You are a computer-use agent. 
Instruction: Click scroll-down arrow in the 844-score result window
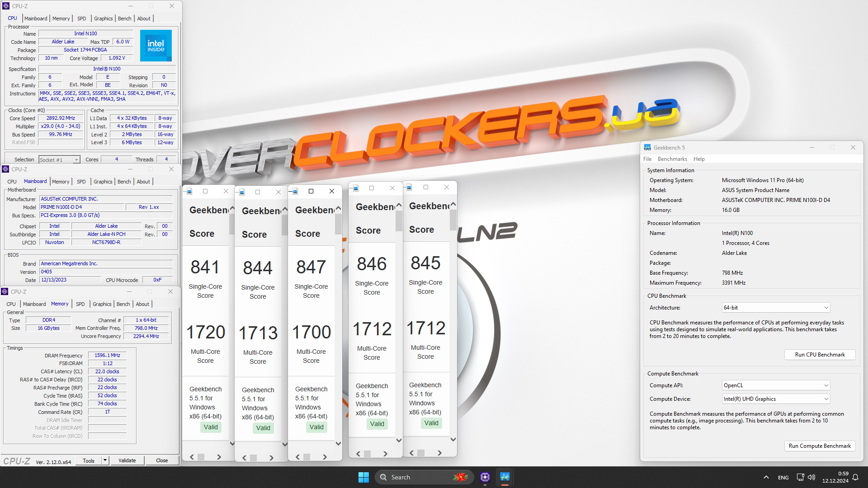(x=285, y=444)
